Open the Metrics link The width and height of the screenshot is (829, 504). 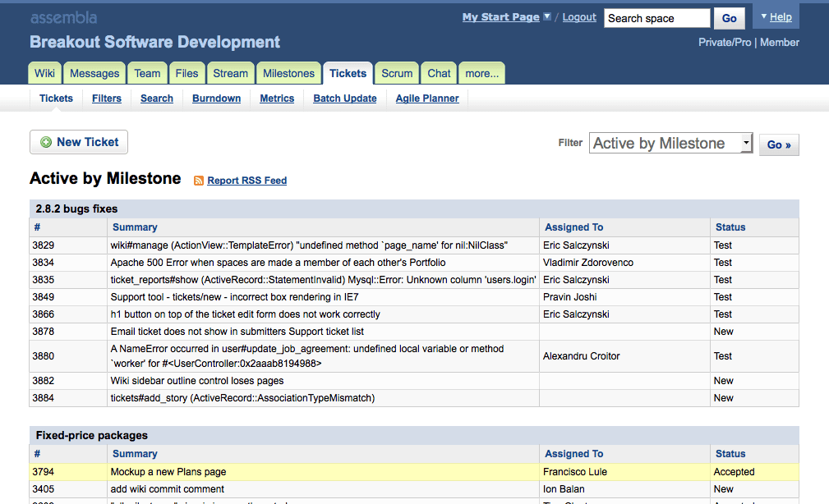[x=277, y=99]
